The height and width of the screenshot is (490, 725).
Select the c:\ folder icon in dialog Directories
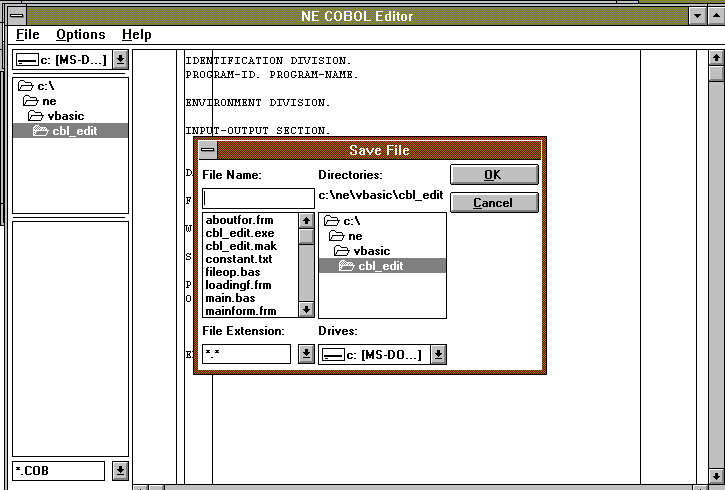(332, 221)
